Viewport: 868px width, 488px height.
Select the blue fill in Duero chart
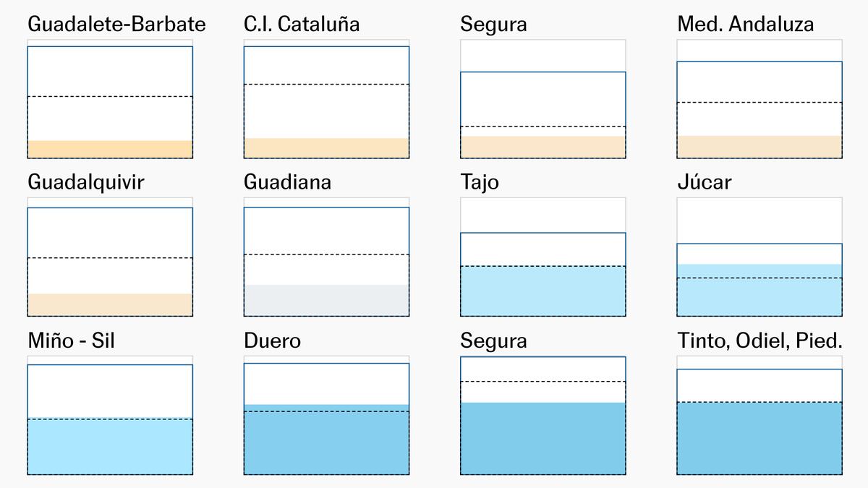coord(326,440)
